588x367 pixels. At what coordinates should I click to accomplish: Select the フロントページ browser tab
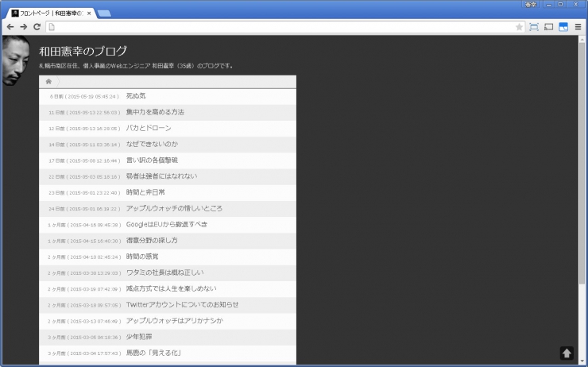52,14
